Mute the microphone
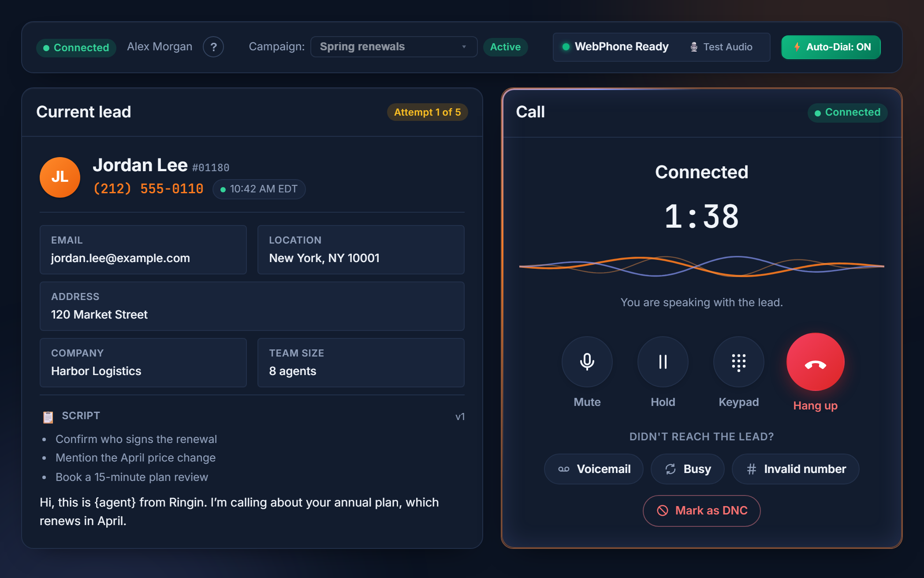924x578 pixels. (x=587, y=362)
